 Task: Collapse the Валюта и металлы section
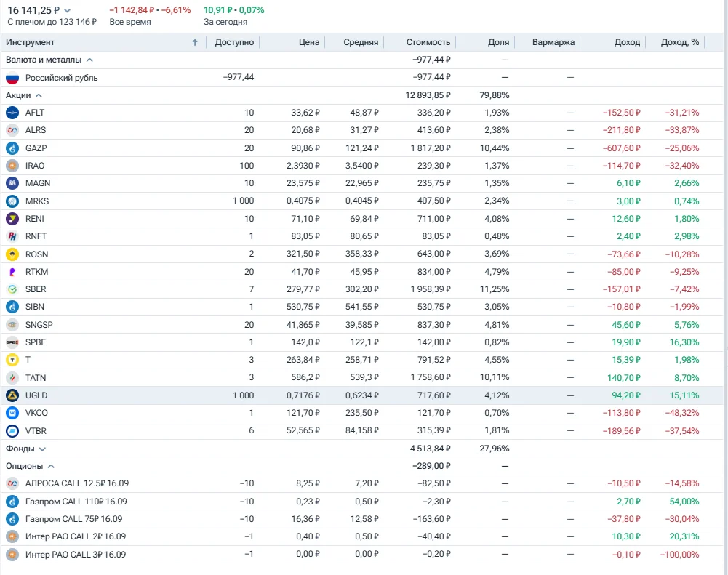coord(89,60)
